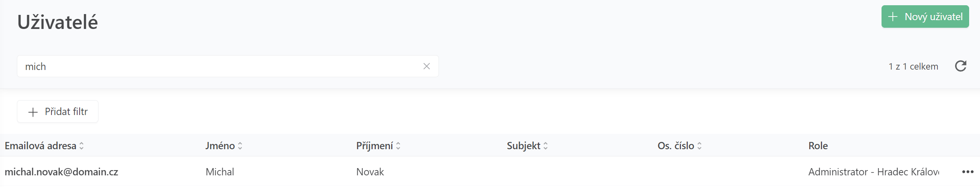Click the Role column header
Image resolution: width=980 pixels, height=187 pixels.
click(818, 146)
